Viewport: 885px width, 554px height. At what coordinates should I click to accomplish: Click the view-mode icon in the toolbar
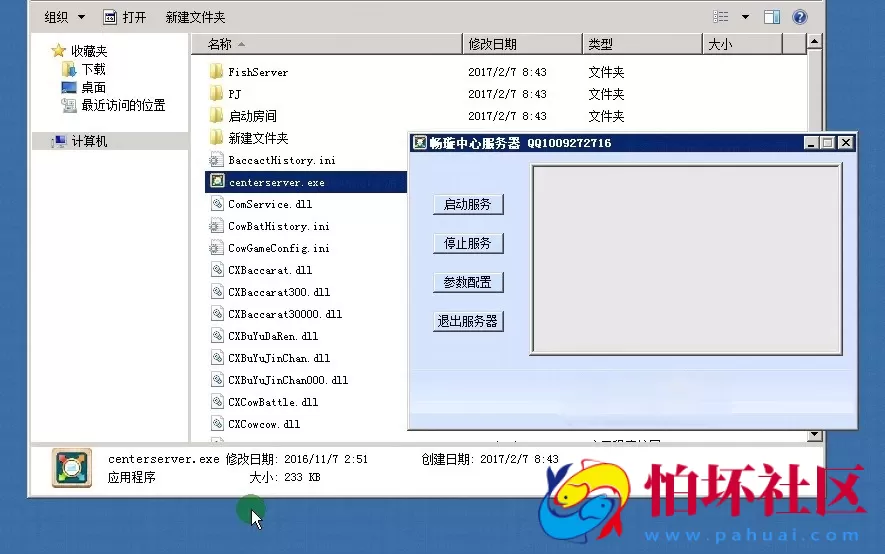pyautogui.click(x=721, y=17)
